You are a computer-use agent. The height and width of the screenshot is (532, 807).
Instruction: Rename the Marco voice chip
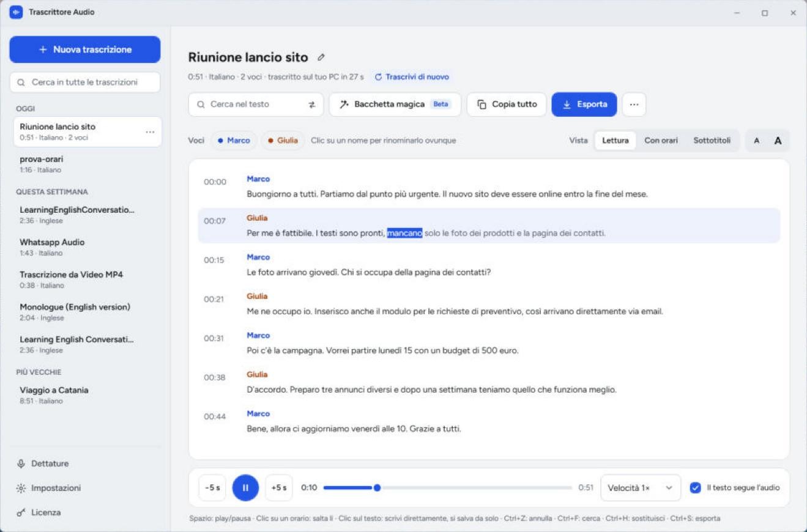(234, 141)
